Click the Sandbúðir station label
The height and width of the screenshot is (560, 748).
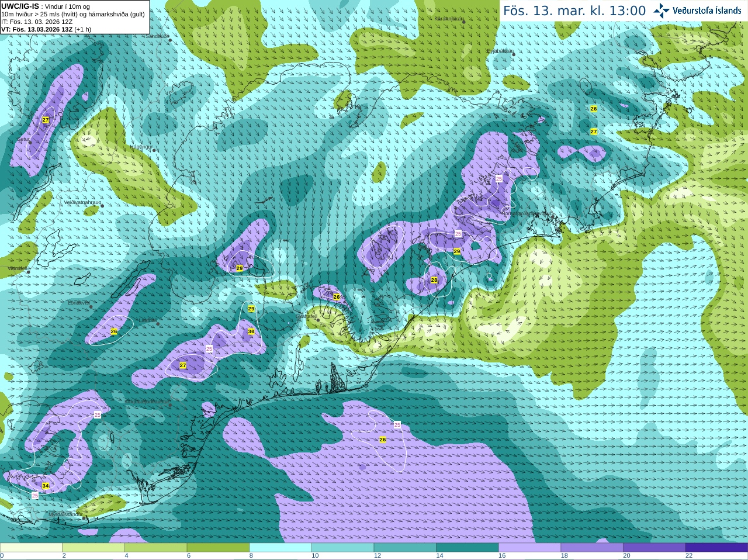[157, 36]
